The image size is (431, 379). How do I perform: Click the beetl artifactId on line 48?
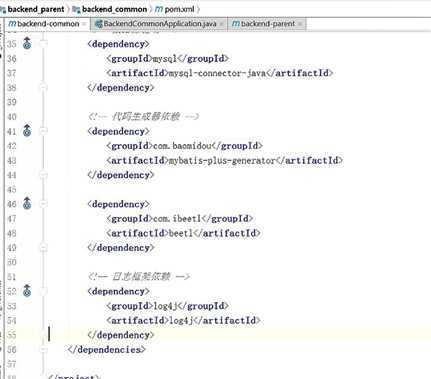pos(181,233)
